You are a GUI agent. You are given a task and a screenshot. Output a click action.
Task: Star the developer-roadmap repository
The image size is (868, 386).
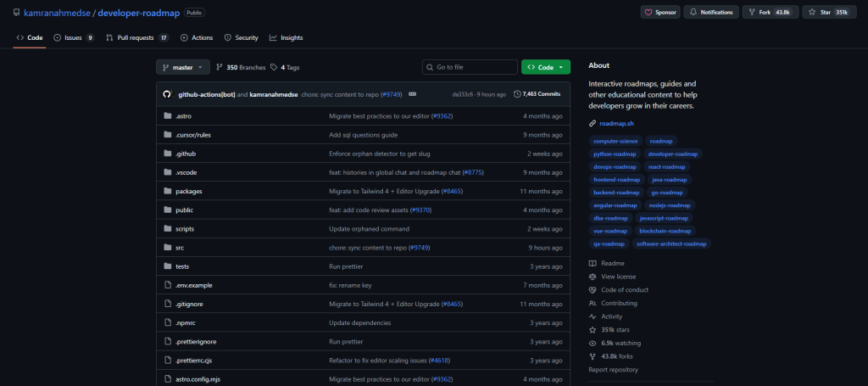coord(827,12)
